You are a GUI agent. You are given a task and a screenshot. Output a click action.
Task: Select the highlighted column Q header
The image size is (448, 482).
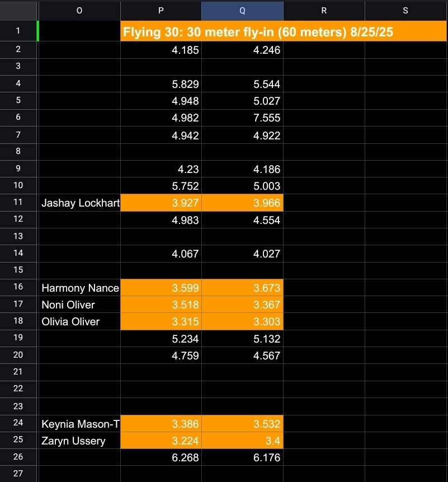(242, 11)
